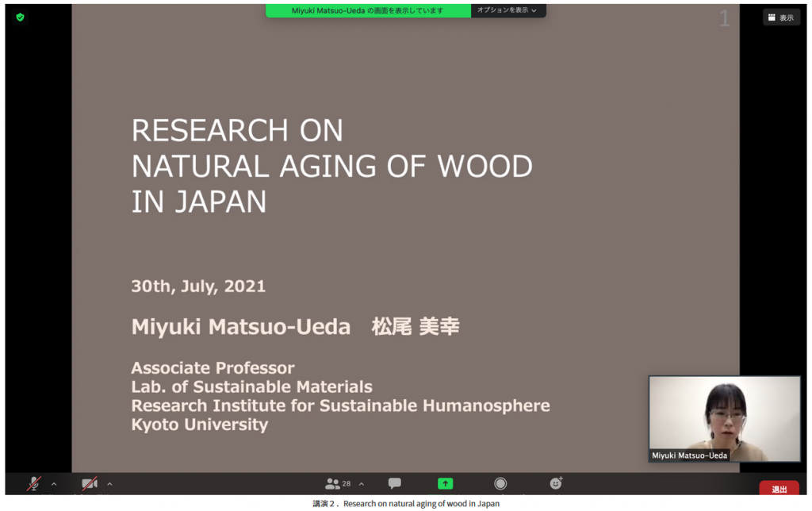Open the chat bubble icon
Image resolution: width=812 pixels, height=511 pixels.
tap(395, 483)
